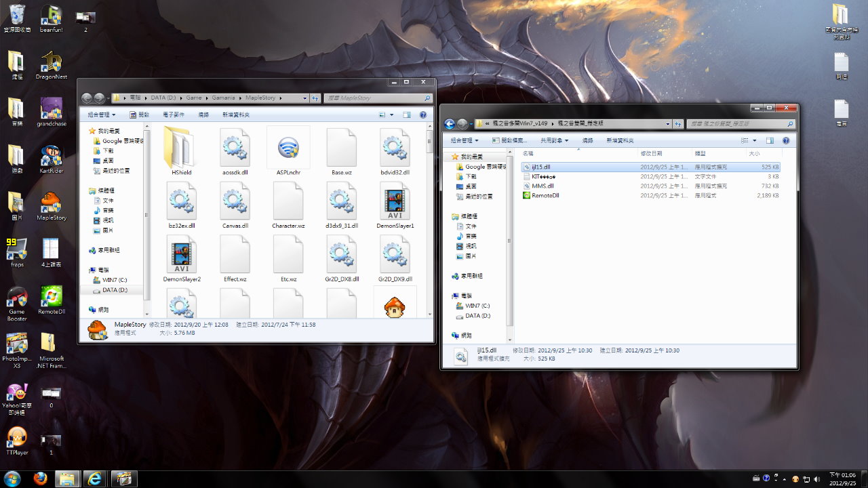Click 新增資料夾 in MapleStory window toolbar
The width and height of the screenshot is (868, 488).
tap(235, 115)
